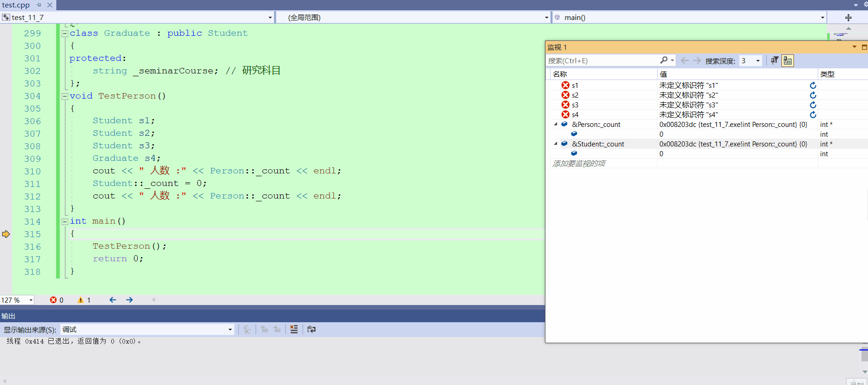Click the split editor plus icon
The image size is (868, 385).
tap(848, 17)
